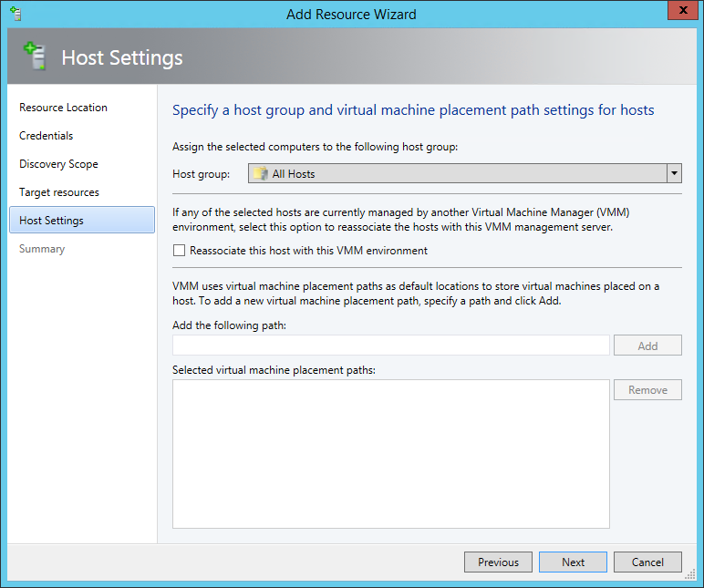Click the 'Add Resource Wizard' title text
The image size is (704, 588).
tap(352, 15)
